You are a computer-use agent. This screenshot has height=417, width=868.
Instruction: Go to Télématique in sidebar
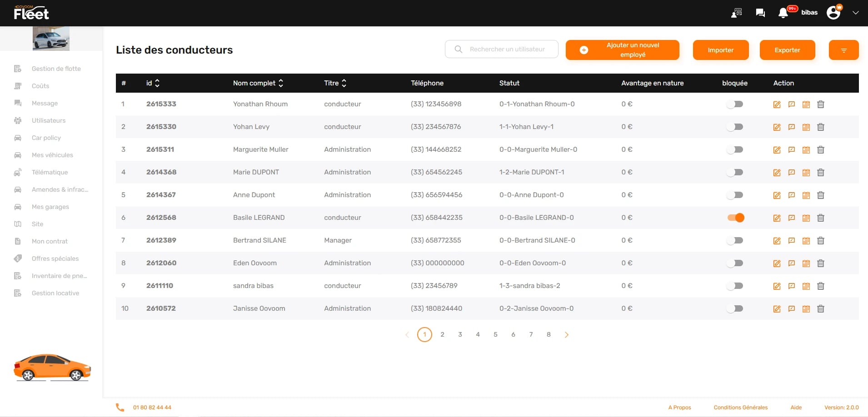pyautogui.click(x=50, y=172)
